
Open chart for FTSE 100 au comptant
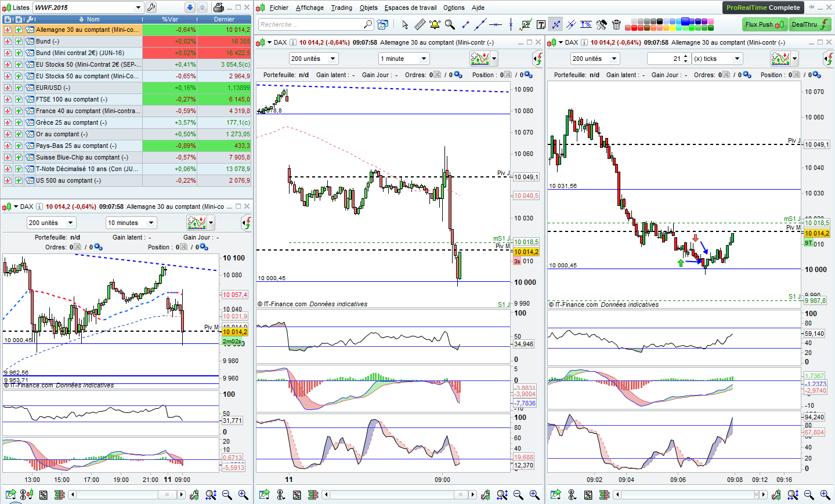pyautogui.click(x=30, y=99)
